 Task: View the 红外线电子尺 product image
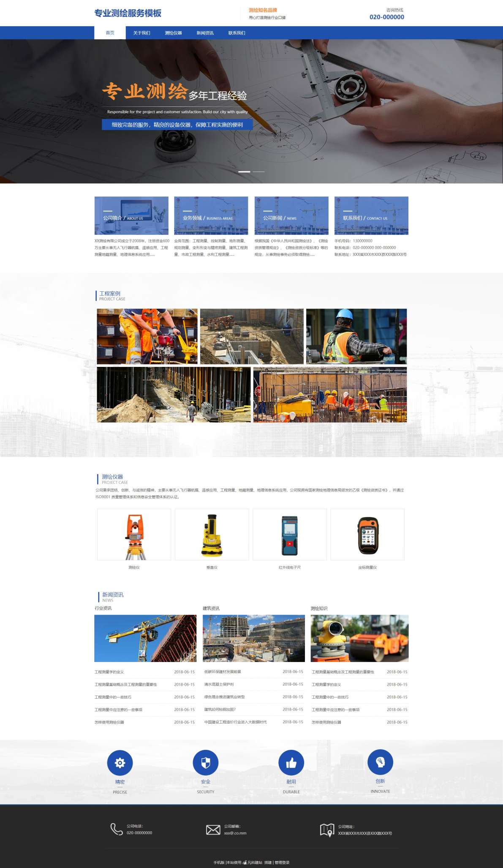290,534
